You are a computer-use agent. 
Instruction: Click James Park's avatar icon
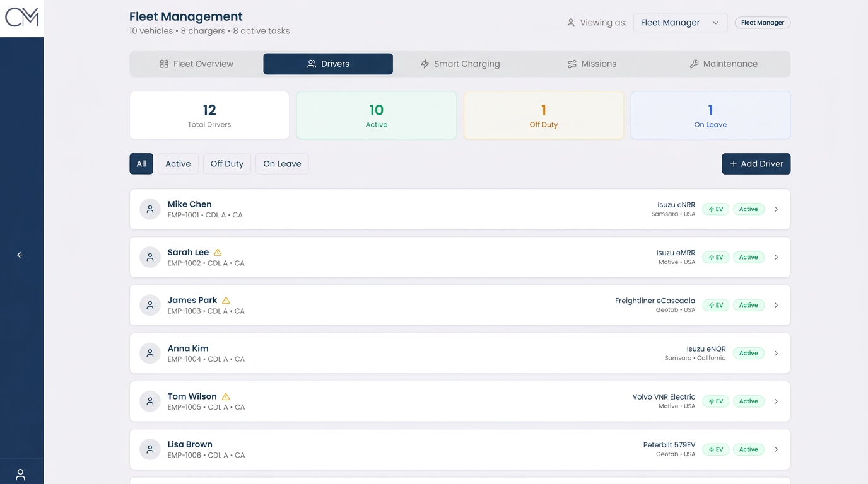[150, 305]
